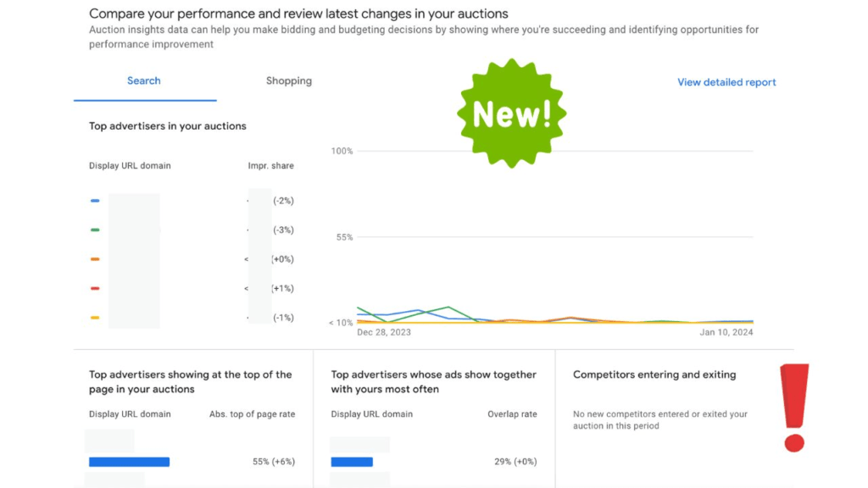Toggle the blue domain's chart line visibility
868x488 pixels.
(x=95, y=200)
